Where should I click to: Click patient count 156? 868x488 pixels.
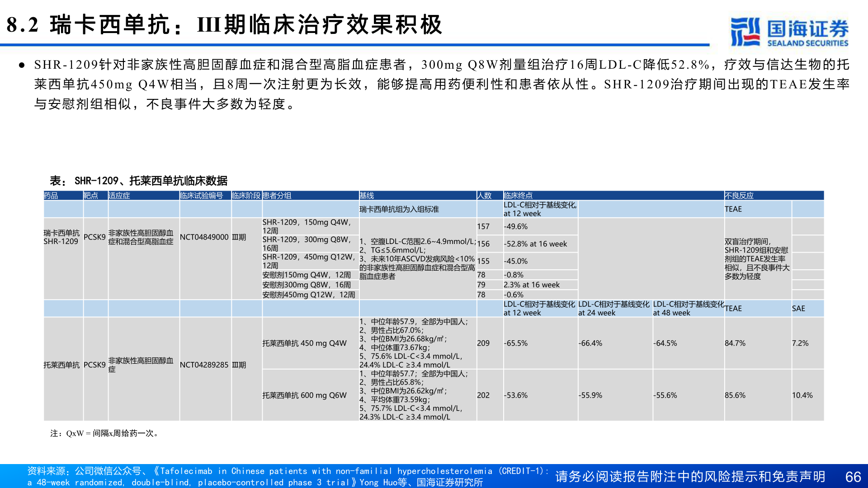pos(483,244)
